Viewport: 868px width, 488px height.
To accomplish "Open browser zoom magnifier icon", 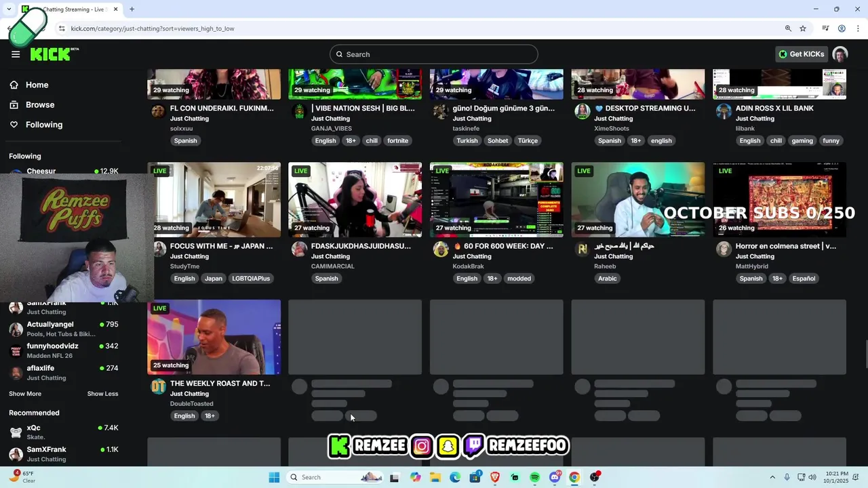I will click(x=788, y=28).
